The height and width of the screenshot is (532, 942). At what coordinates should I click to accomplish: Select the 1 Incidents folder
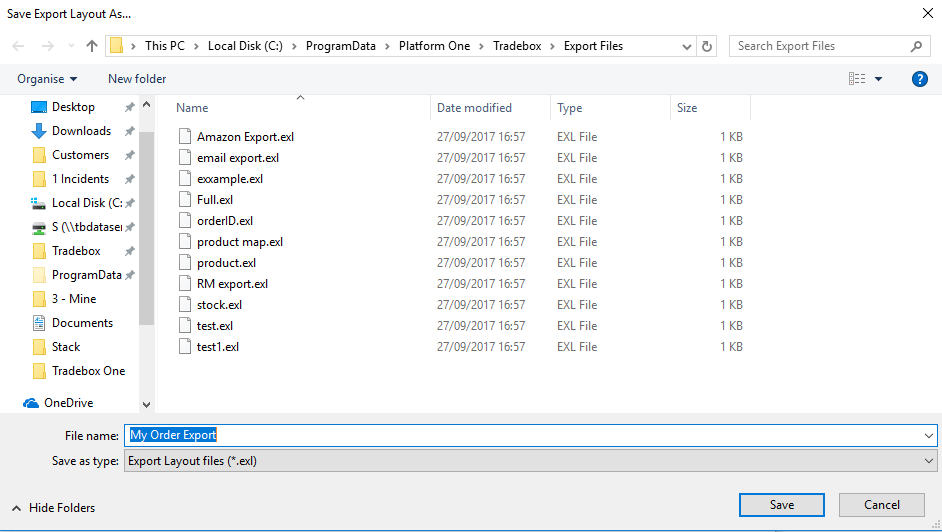point(80,179)
